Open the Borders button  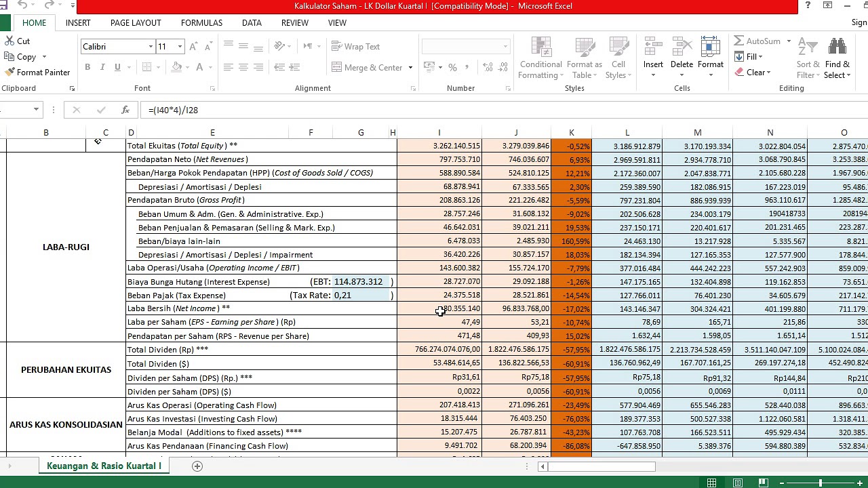pos(146,67)
